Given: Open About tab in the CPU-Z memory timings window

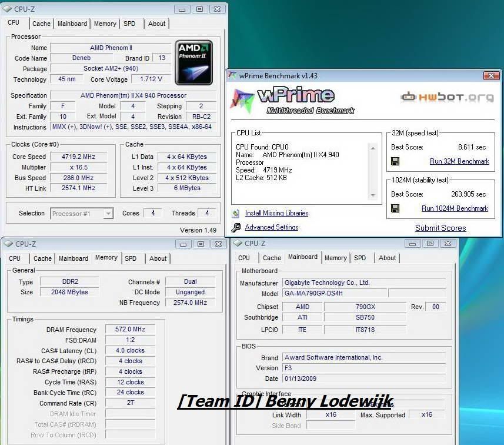Looking at the screenshot, I should tap(158, 258).
